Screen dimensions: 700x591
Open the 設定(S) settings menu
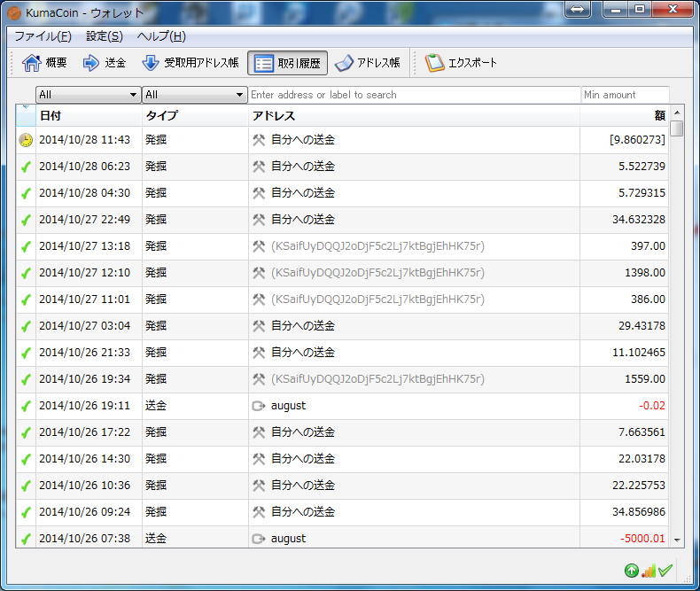[105, 36]
